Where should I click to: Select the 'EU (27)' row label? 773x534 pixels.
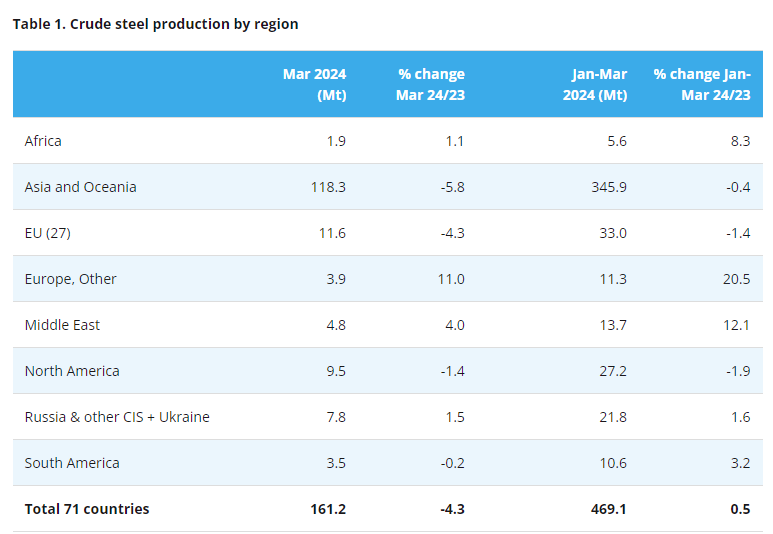(48, 233)
